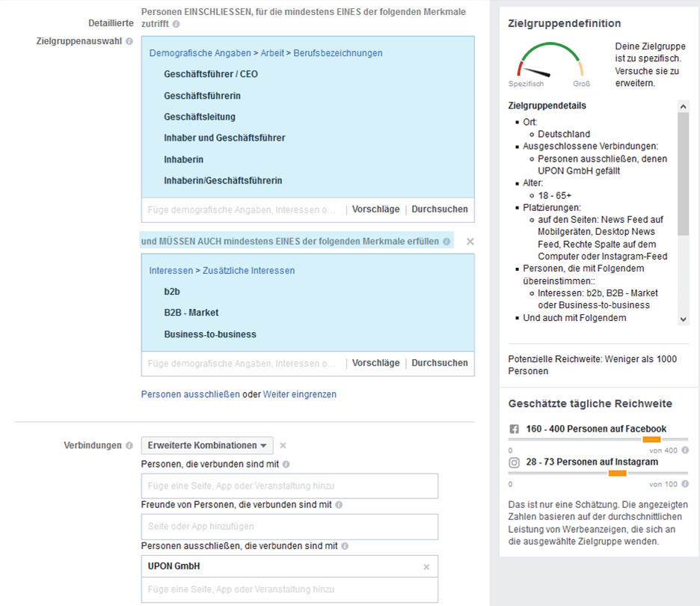This screenshot has width=700, height=606.
Task: Open Vorschläge in the demographics box
Action: (x=375, y=209)
